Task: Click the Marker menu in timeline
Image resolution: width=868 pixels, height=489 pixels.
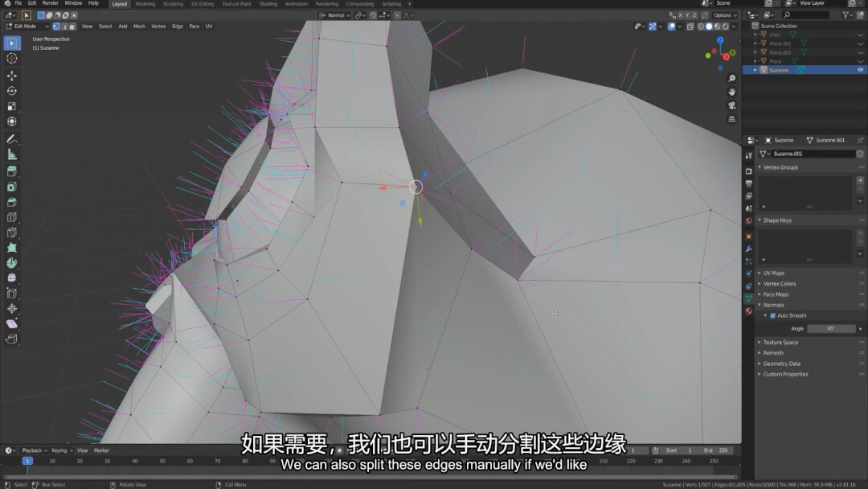Action: pyautogui.click(x=101, y=450)
